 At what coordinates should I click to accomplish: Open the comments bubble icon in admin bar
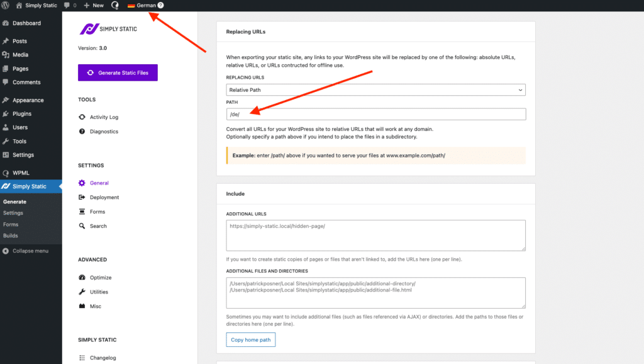pyautogui.click(x=67, y=5)
